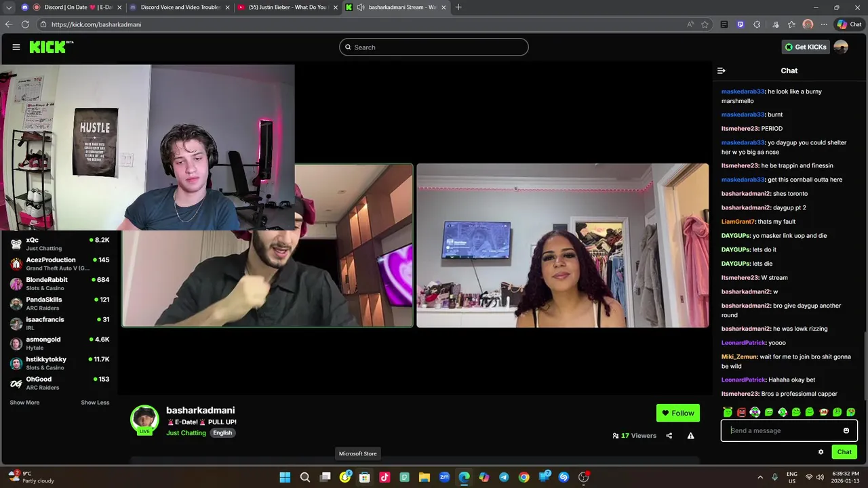Open taskbar Search
Viewport: 868px width, 488px height.
305,477
